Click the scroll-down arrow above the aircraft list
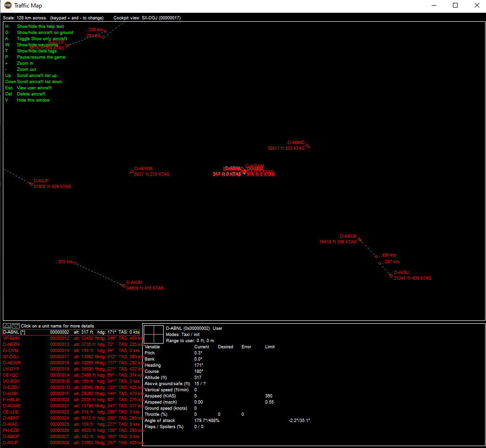This screenshot has width=486, height=448. coord(16,326)
